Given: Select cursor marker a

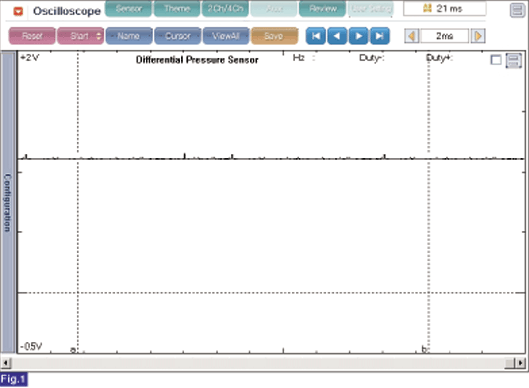Looking at the screenshot, I should click(x=73, y=349).
